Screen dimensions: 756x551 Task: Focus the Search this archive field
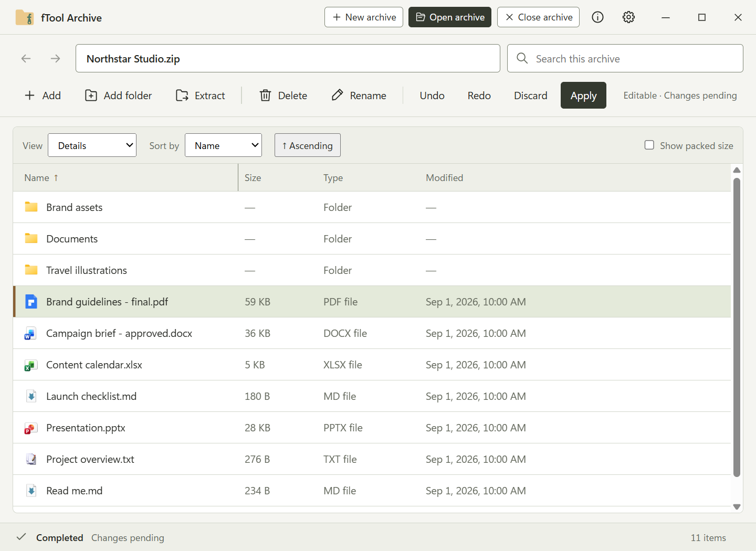pos(625,58)
